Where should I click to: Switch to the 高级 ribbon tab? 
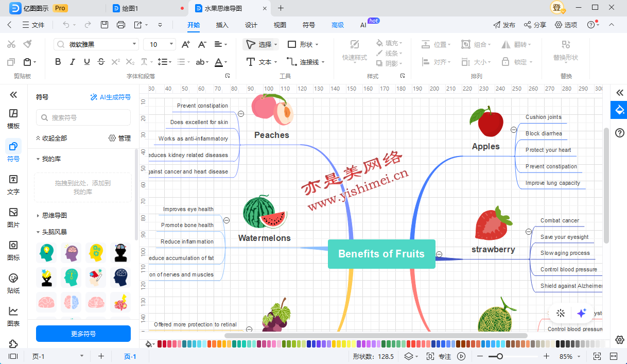[x=338, y=25]
